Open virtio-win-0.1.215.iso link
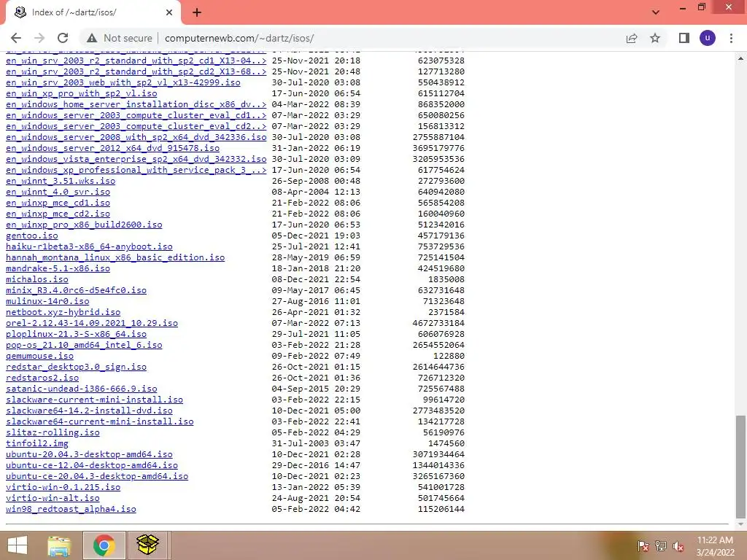Image resolution: width=747 pixels, height=560 pixels. coord(63,488)
